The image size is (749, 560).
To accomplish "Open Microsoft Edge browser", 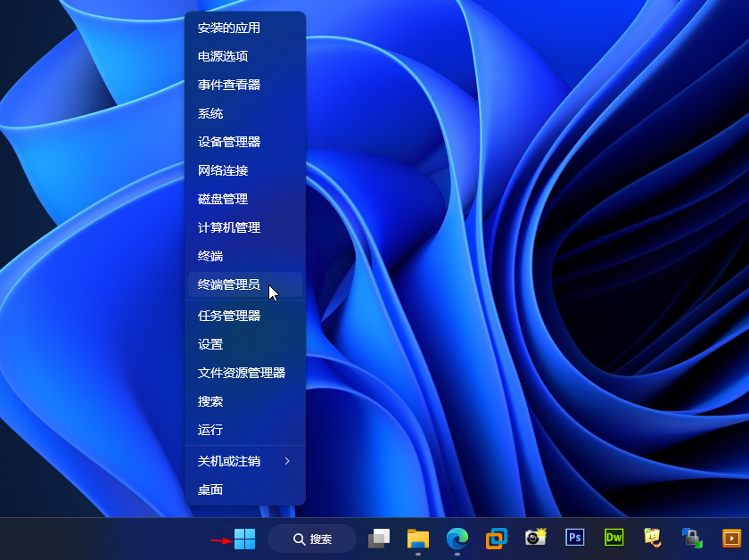I will tap(457, 539).
